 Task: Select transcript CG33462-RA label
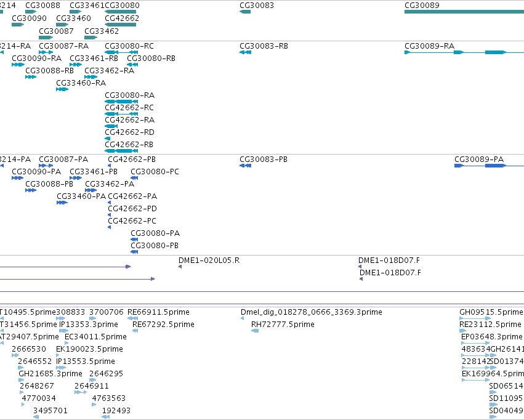pyautogui.click(x=109, y=70)
